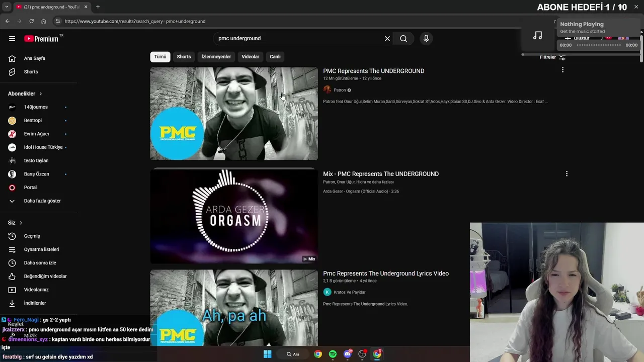The image size is (644, 362).
Task: Select the Videolar filter chip
Action: tap(251, 57)
